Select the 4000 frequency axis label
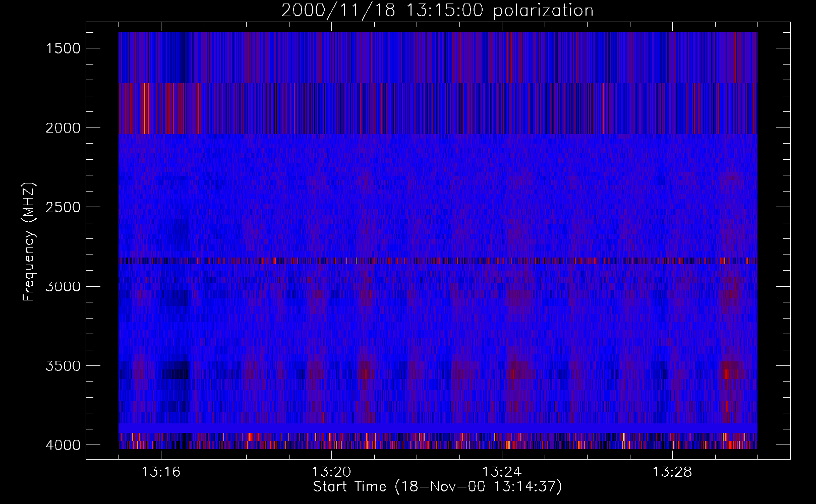 click(63, 445)
